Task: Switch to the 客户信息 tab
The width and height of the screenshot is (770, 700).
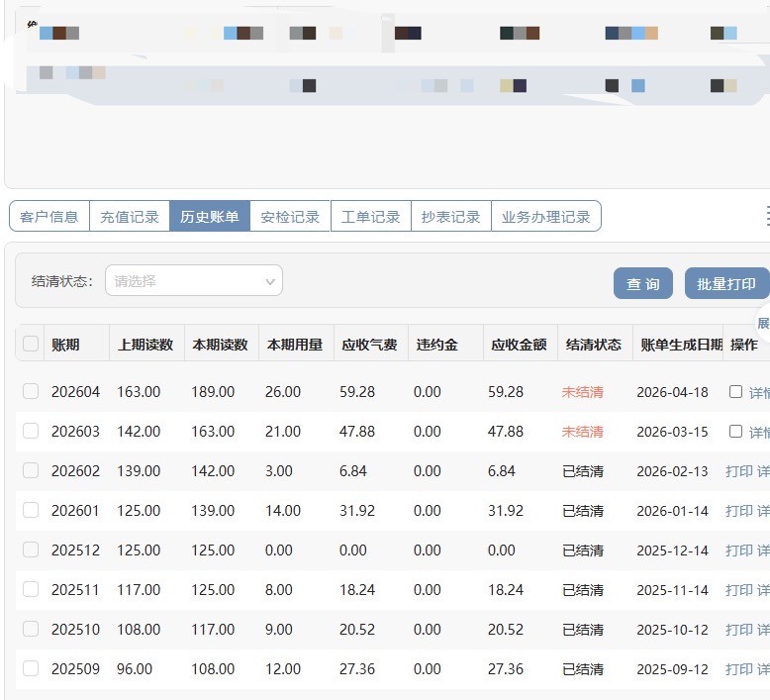Action: coord(49,217)
